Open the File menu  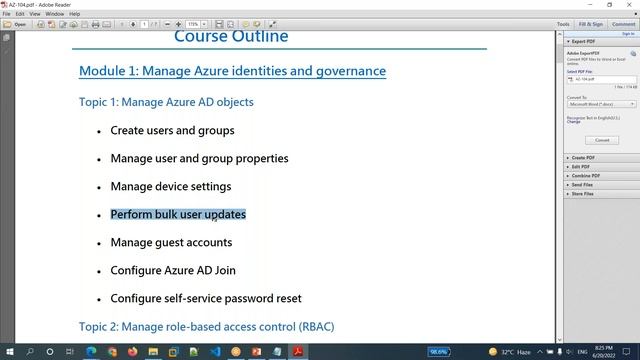coord(6,14)
